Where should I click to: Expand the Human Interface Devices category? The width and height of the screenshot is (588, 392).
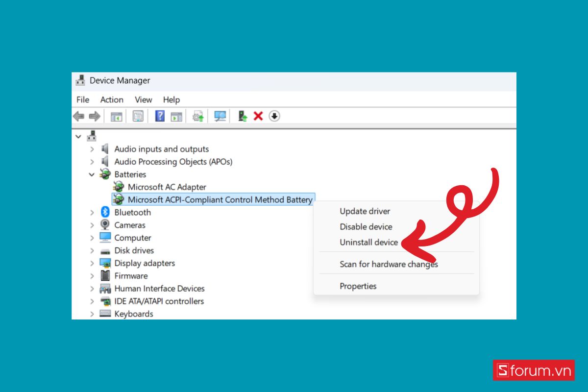click(92, 289)
